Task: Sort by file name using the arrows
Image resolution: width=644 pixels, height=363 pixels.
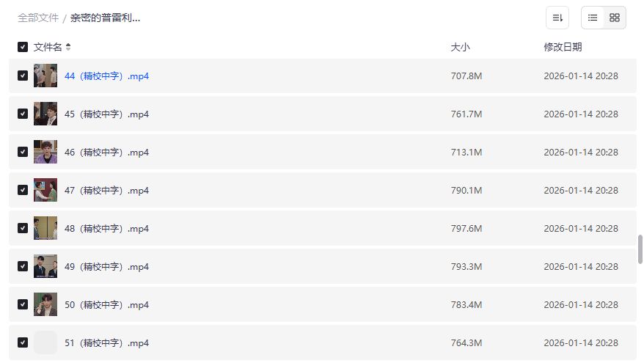Action: pyautogui.click(x=68, y=47)
